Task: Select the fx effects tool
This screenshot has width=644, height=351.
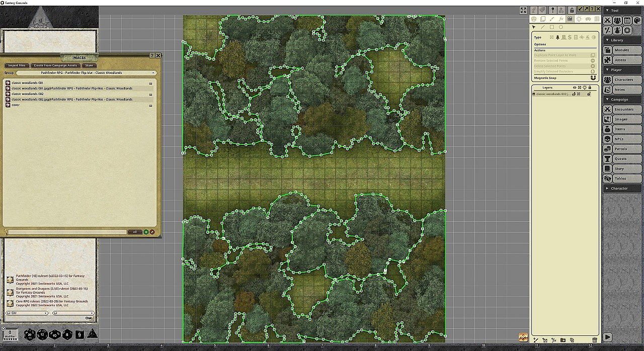Action: coord(561,19)
